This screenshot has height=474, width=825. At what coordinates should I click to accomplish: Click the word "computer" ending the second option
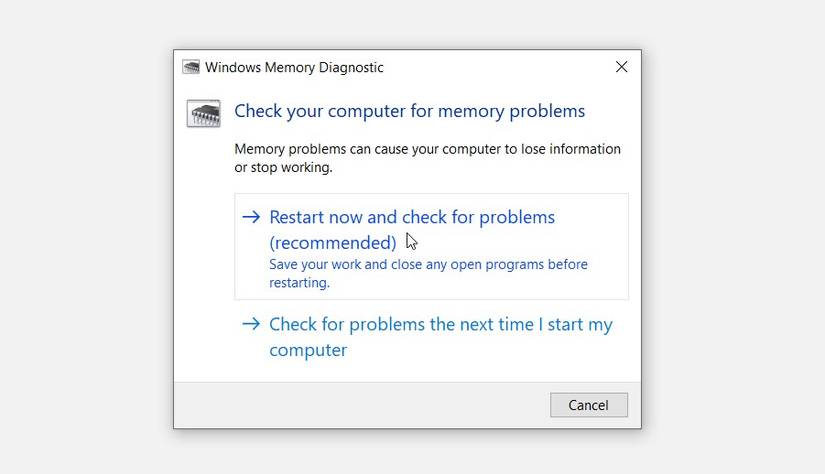308,351
